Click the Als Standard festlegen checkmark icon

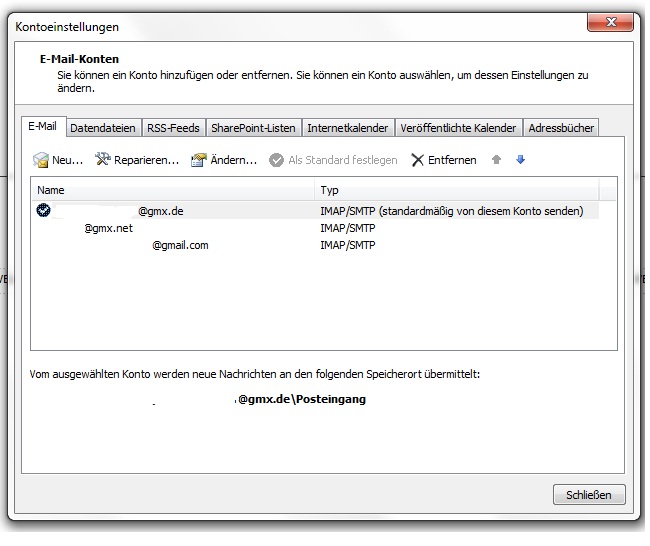click(276, 160)
